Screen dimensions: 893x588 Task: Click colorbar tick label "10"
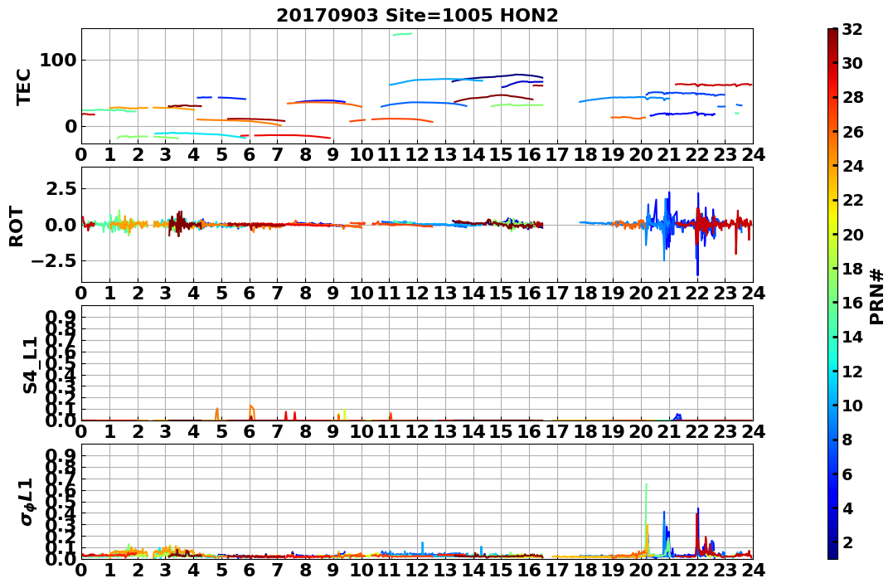[852, 405]
